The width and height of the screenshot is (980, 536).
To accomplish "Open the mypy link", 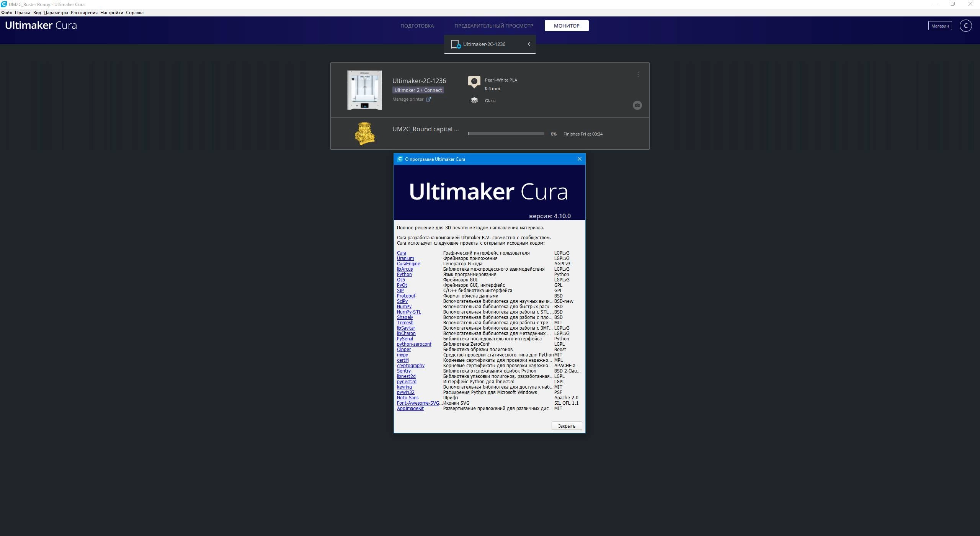I will pos(402,355).
